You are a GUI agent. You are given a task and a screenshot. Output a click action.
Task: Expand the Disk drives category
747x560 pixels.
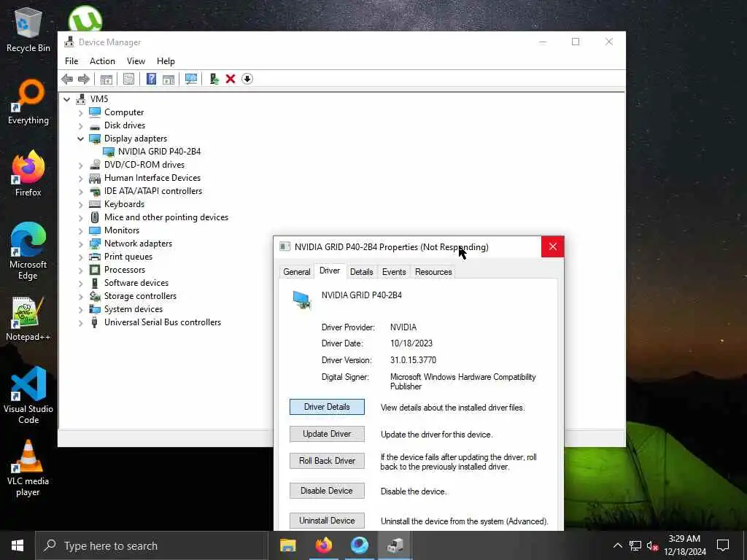click(80, 125)
